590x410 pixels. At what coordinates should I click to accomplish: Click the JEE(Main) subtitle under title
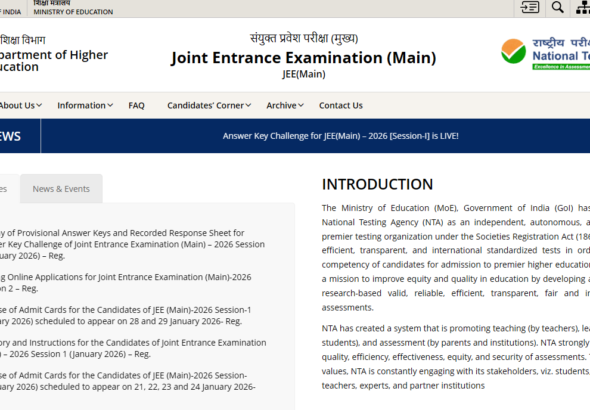pyautogui.click(x=304, y=74)
